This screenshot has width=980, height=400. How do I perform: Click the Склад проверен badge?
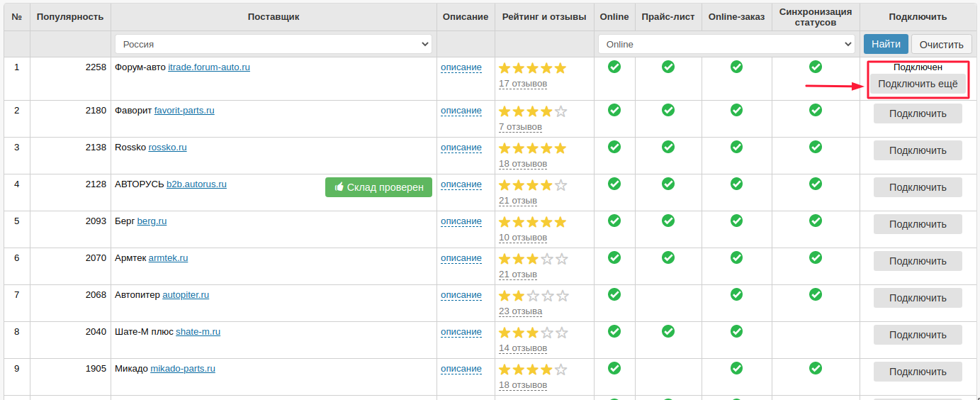pos(378,187)
